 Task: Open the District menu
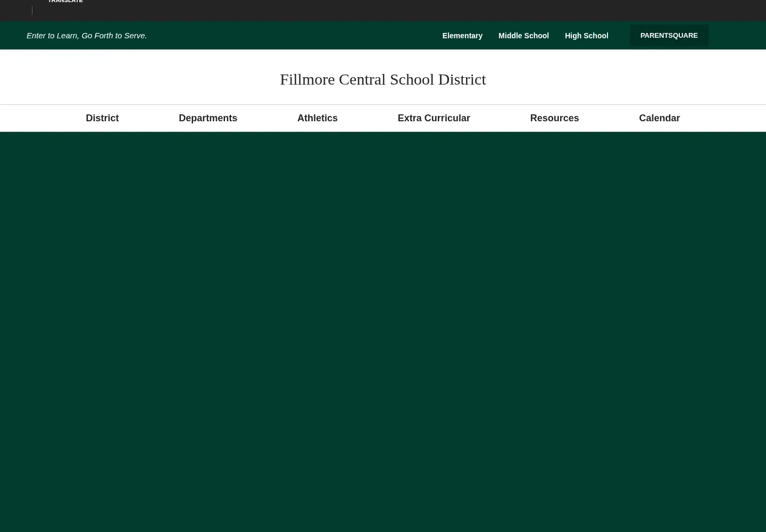click(102, 118)
